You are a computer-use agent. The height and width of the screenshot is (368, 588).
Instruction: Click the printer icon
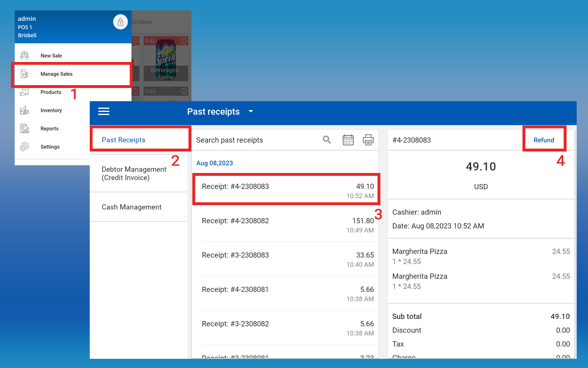tap(368, 140)
